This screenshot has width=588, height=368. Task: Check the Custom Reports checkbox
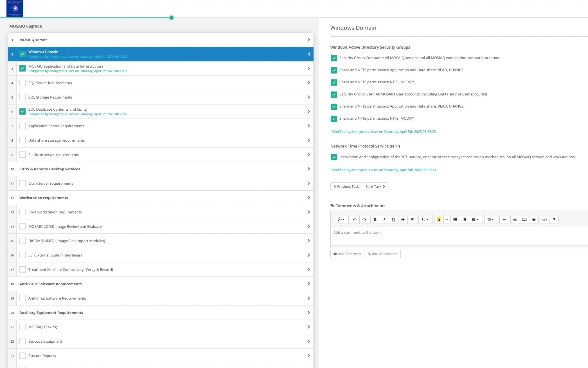[x=22, y=356]
